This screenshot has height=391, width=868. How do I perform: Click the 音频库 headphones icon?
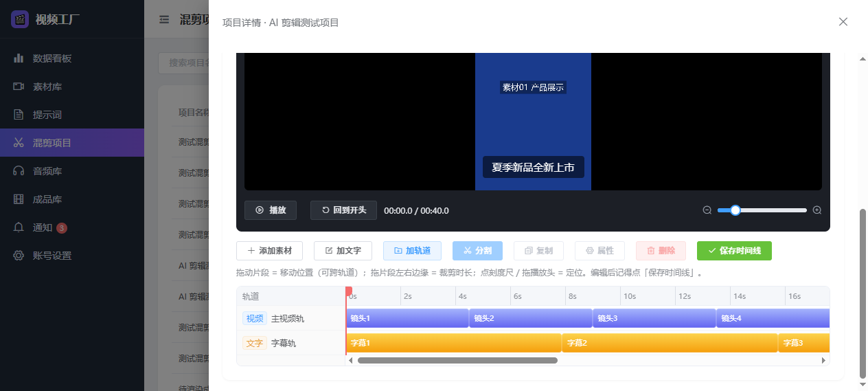pos(19,171)
